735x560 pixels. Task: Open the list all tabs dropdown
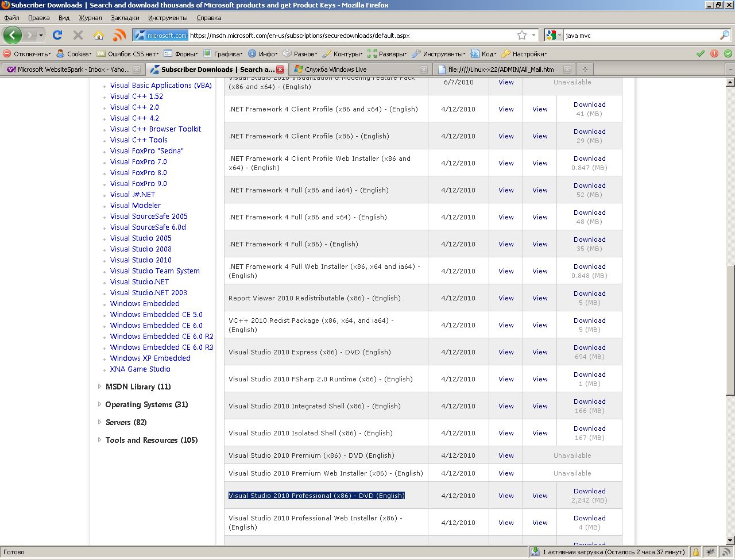[730, 69]
